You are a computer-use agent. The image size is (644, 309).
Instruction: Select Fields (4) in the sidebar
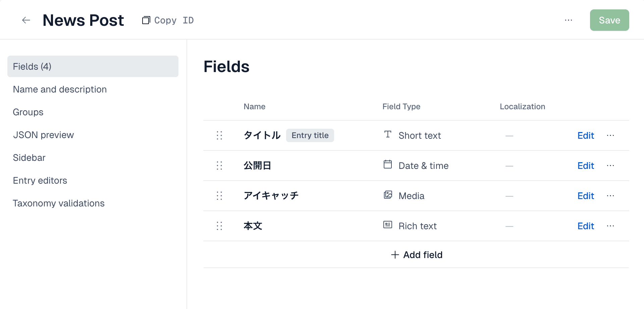pos(32,66)
